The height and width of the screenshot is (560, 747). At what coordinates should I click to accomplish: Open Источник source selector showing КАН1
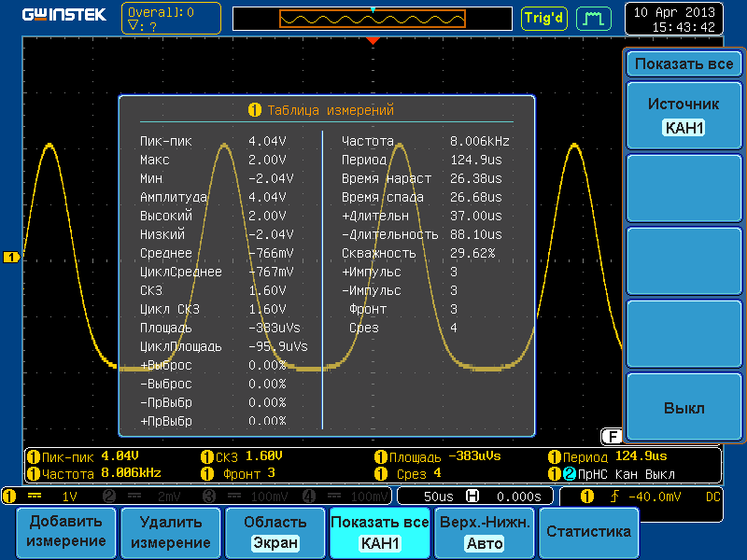coord(684,116)
